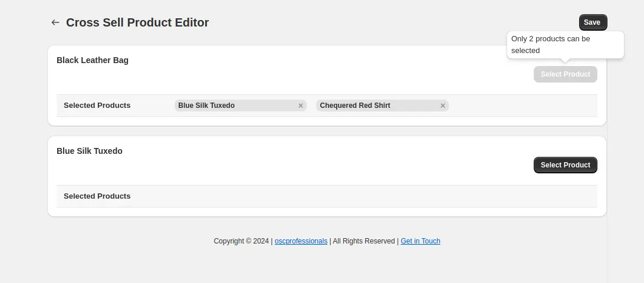Click Selected Products label in Black Leather Bag card
This screenshot has height=283, width=644.
pos(97,106)
